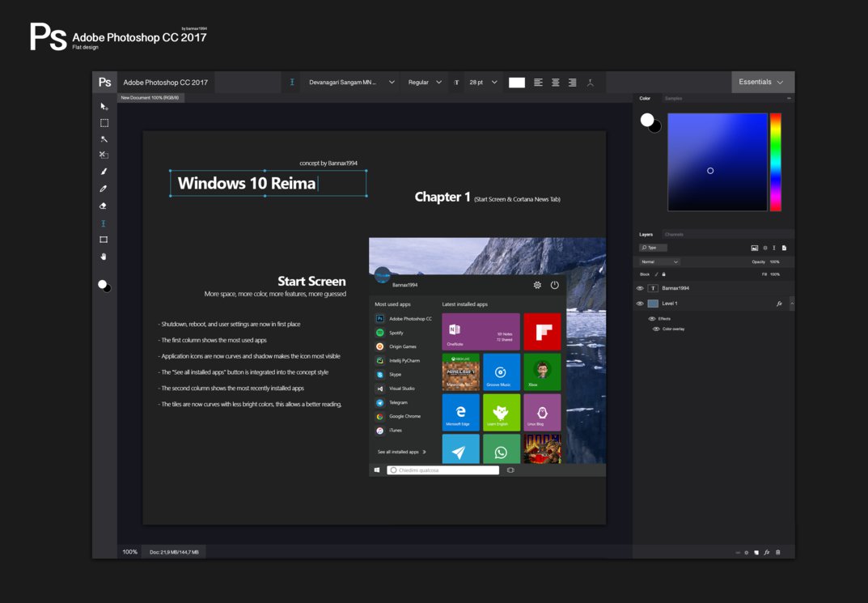The height and width of the screenshot is (603, 868).
Task: Activate the Hand tool
Action: click(x=104, y=257)
